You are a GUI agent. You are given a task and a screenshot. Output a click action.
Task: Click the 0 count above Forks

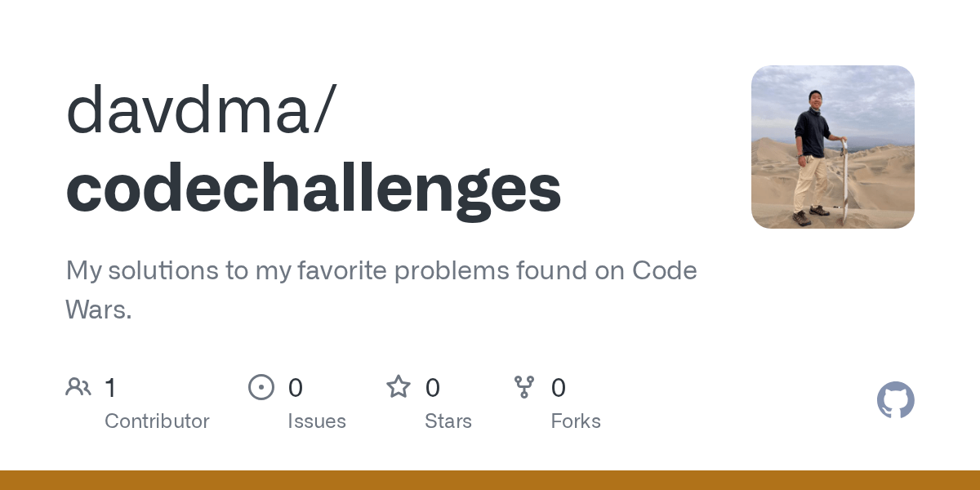point(559,387)
